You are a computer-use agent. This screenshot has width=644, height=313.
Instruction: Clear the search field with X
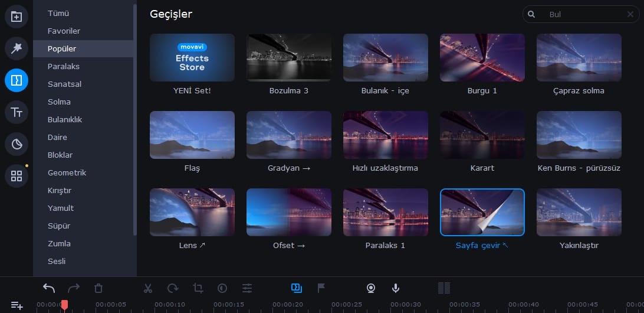pos(630,14)
